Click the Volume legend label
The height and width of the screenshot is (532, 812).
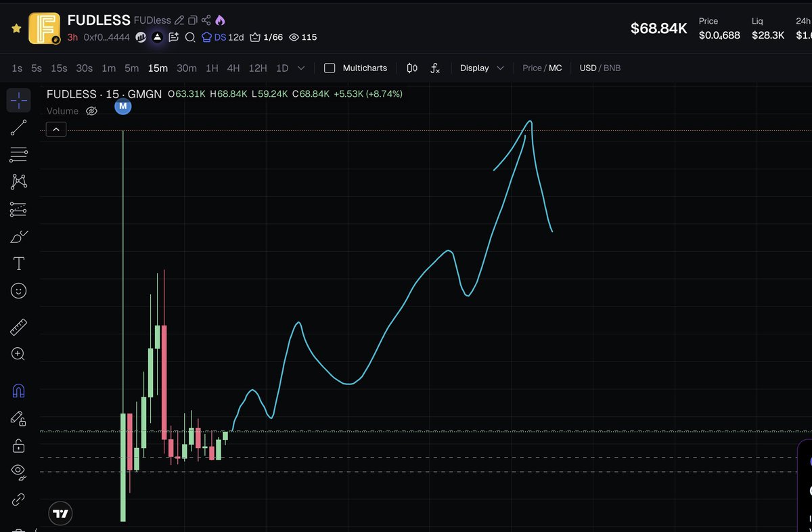point(62,111)
